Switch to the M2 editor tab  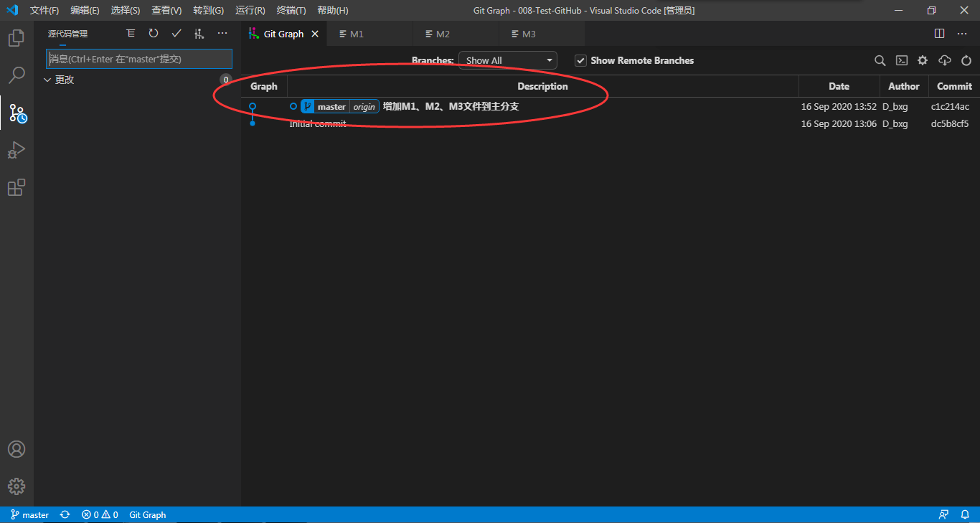[x=456, y=34]
